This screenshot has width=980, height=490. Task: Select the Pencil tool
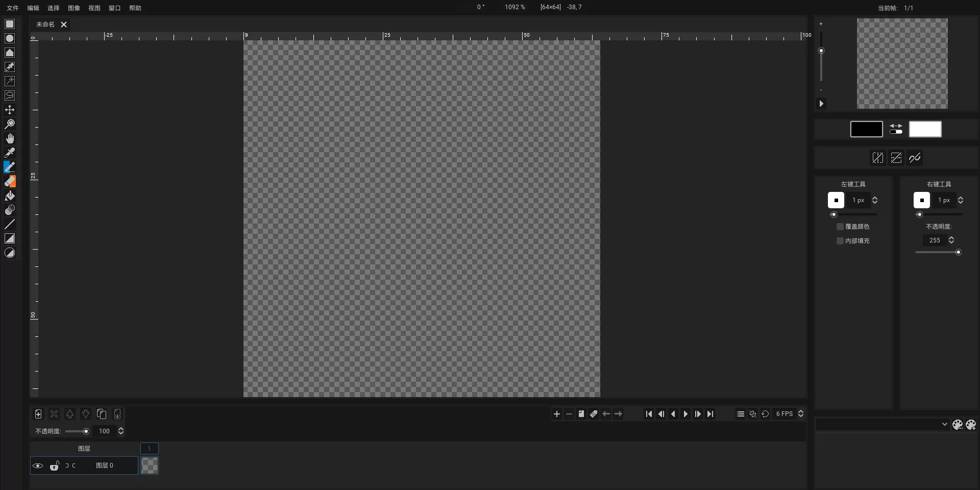click(10, 167)
